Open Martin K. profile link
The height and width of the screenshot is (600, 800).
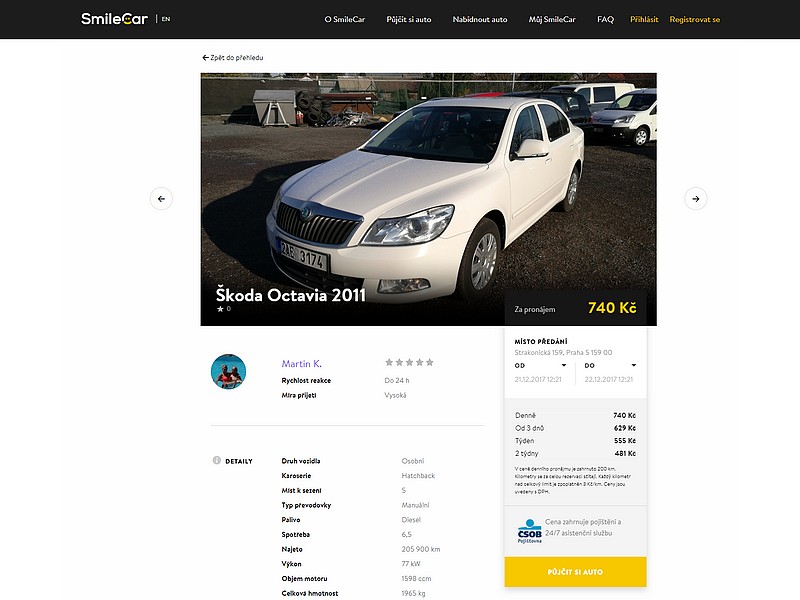(x=302, y=364)
